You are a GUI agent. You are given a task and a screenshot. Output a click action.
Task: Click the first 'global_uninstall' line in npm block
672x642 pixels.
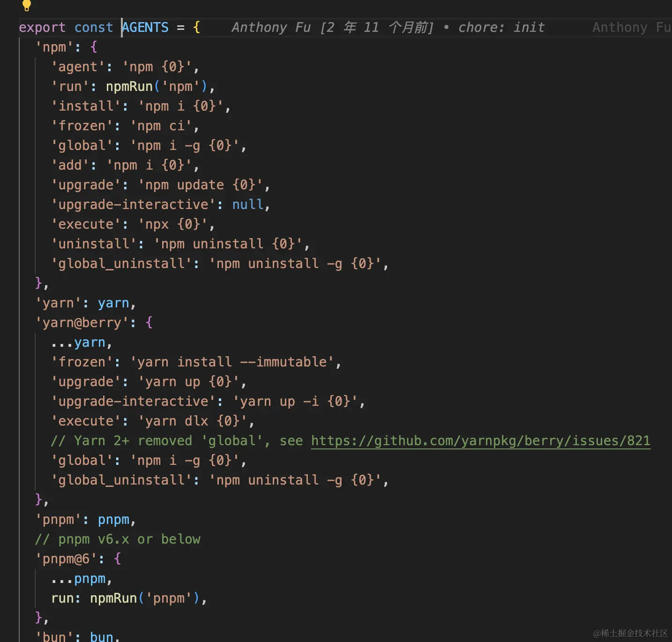point(220,264)
